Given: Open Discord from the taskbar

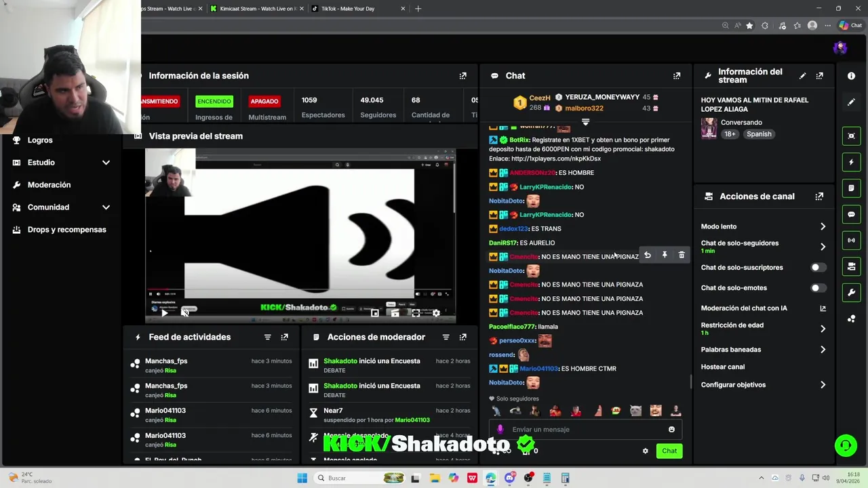Looking at the screenshot, I should coord(510,478).
